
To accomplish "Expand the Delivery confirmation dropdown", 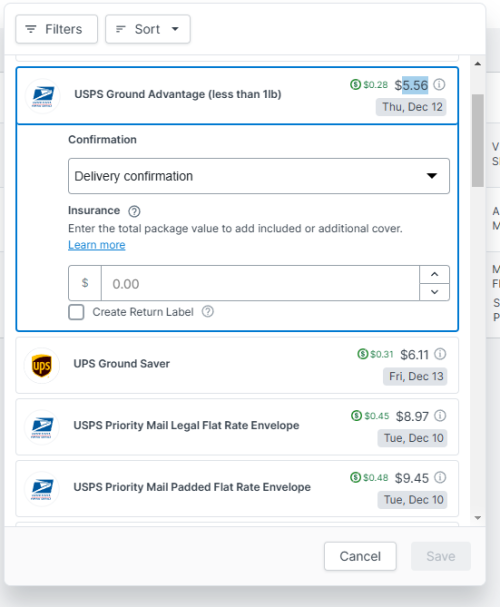I will pyautogui.click(x=259, y=176).
